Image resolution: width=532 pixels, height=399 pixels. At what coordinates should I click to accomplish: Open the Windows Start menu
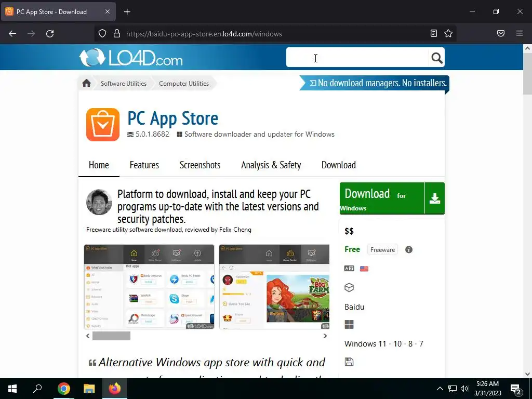pos(12,389)
